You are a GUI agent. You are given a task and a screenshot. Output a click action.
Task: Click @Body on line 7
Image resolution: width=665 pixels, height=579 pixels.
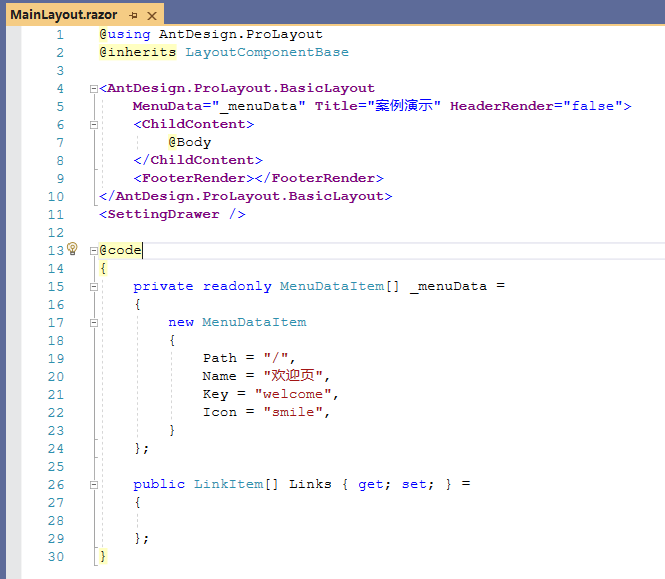coord(189,142)
